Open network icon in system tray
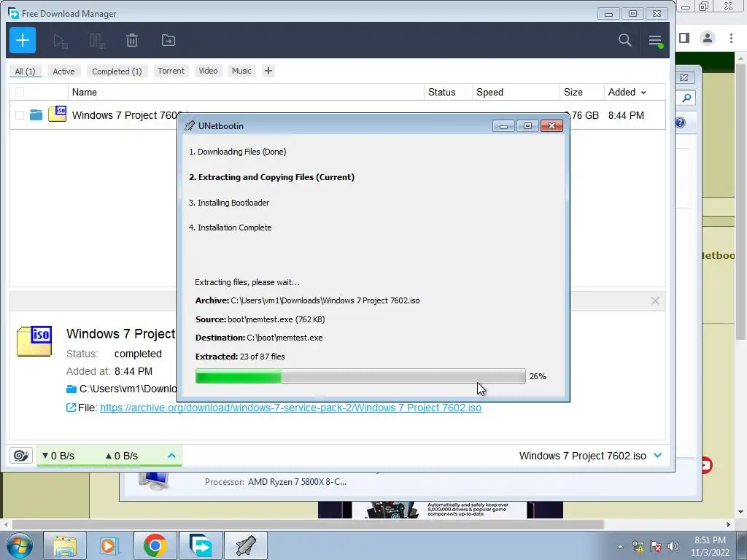This screenshot has width=747, height=560. coord(638,546)
